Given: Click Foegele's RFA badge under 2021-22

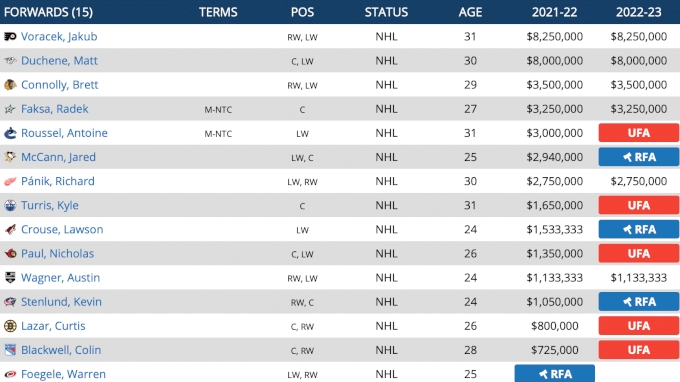Looking at the screenshot, I should tap(555, 373).
